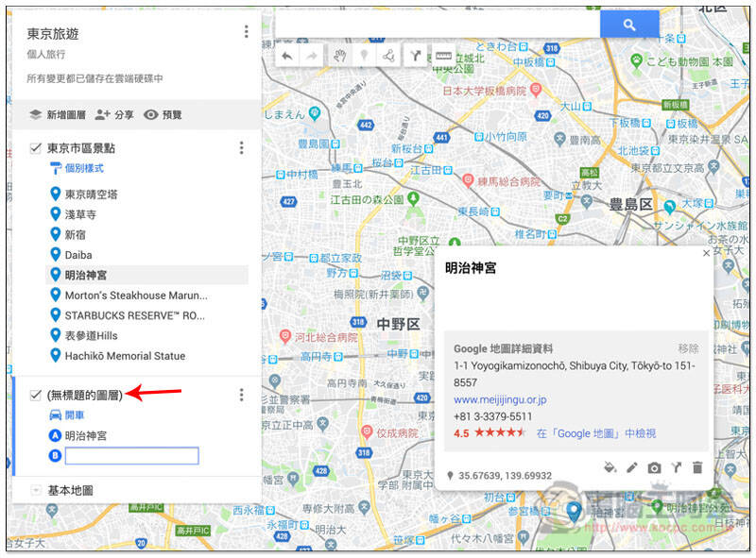Uncheck the 東京市區景點 layer checkbox
Viewport: 756px width, 558px height.
[35, 148]
